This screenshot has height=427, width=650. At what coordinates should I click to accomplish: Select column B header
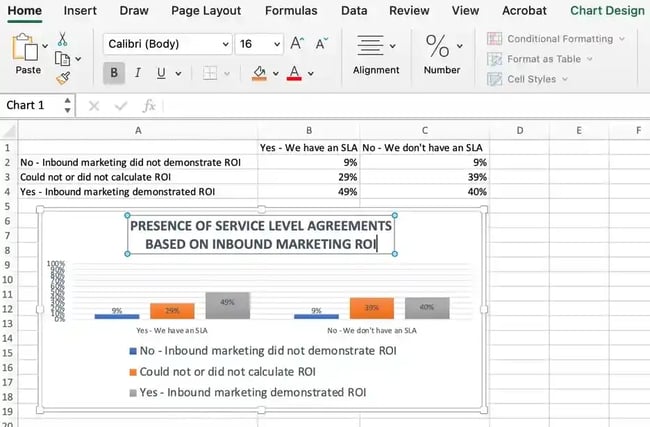point(309,131)
